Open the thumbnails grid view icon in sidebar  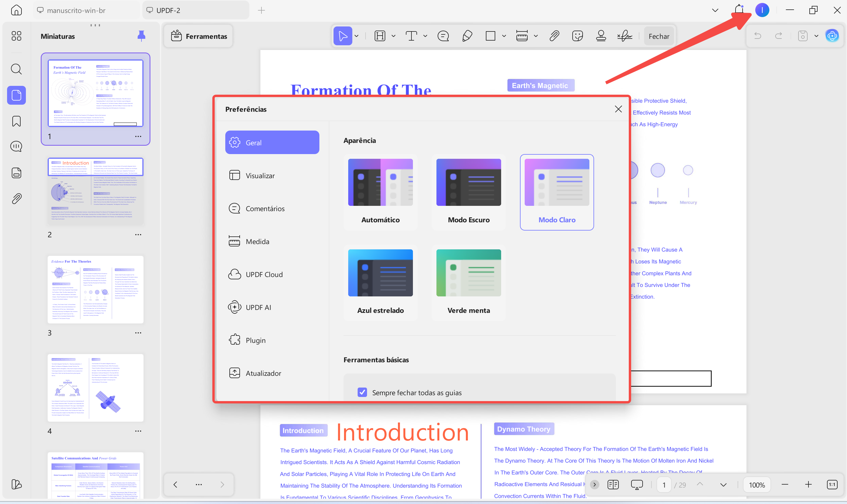point(16,36)
